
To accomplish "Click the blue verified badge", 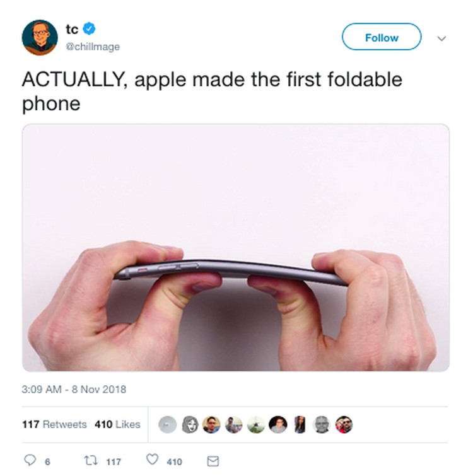I will 89,28.
